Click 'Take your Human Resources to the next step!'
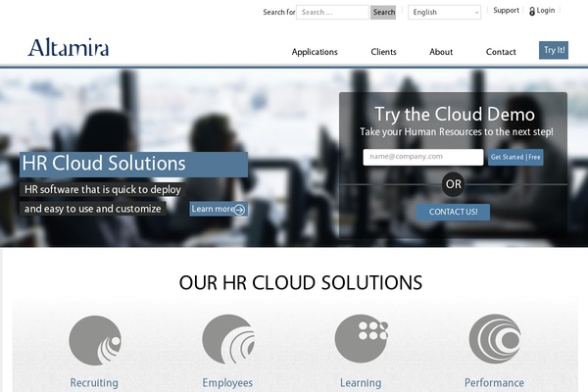The height and width of the screenshot is (392, 588). click(457, 132)
